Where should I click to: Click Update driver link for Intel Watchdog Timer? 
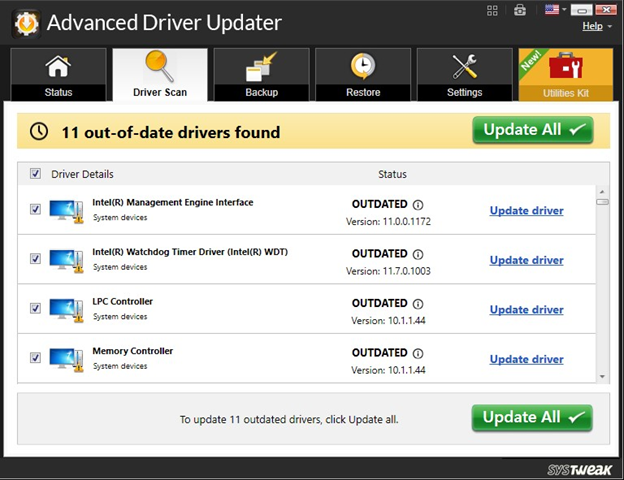pyautogui.click(x=526, y=260)
